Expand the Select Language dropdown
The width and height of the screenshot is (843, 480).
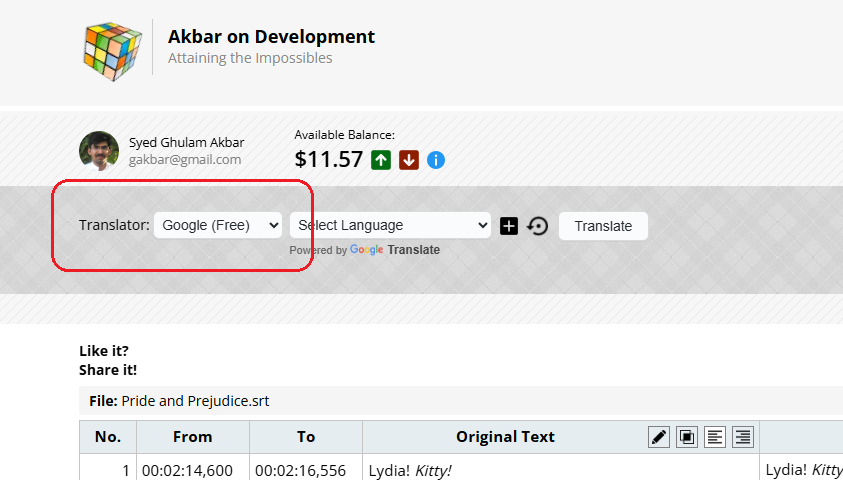click(390, 225)
